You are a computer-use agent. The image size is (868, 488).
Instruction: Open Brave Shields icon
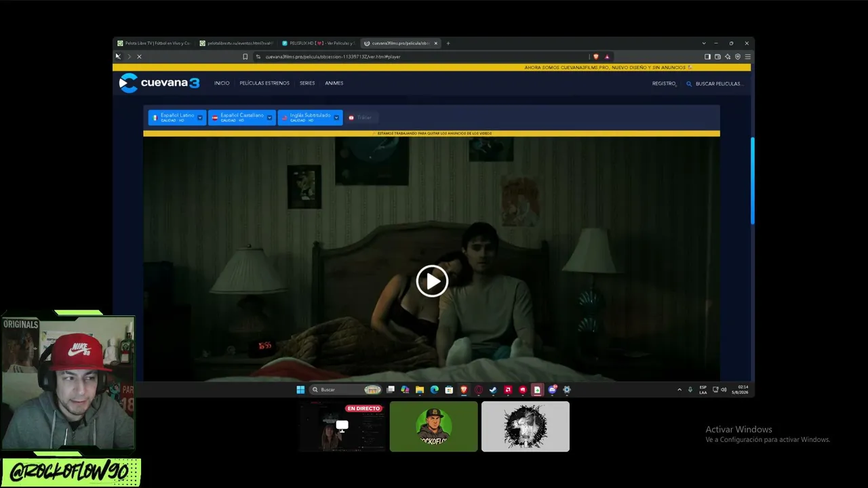596,57
